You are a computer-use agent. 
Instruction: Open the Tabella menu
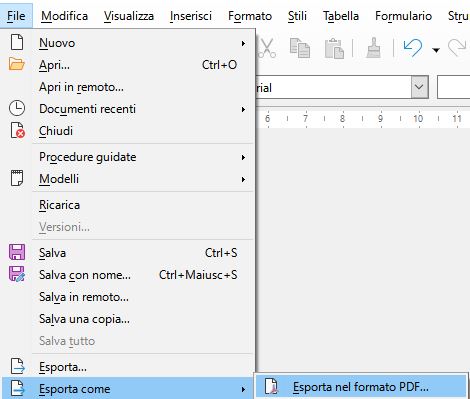[341, 16]
